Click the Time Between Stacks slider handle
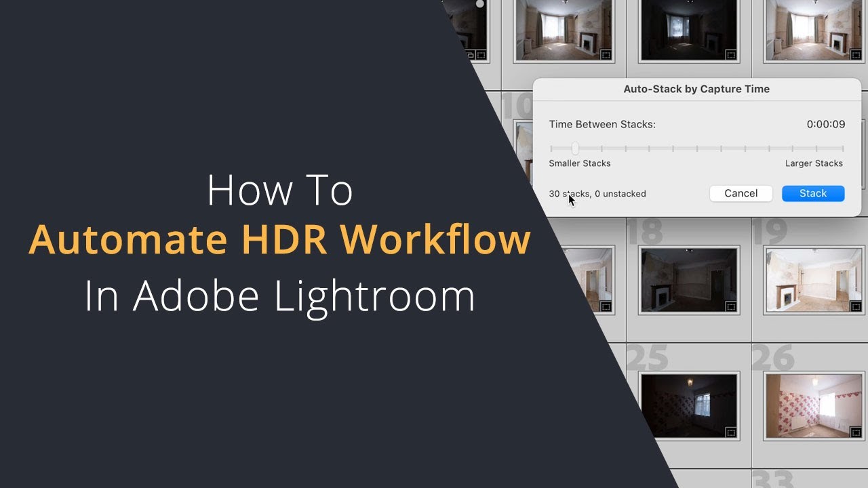This screenshot has height=488, width=868. point(575,148)
